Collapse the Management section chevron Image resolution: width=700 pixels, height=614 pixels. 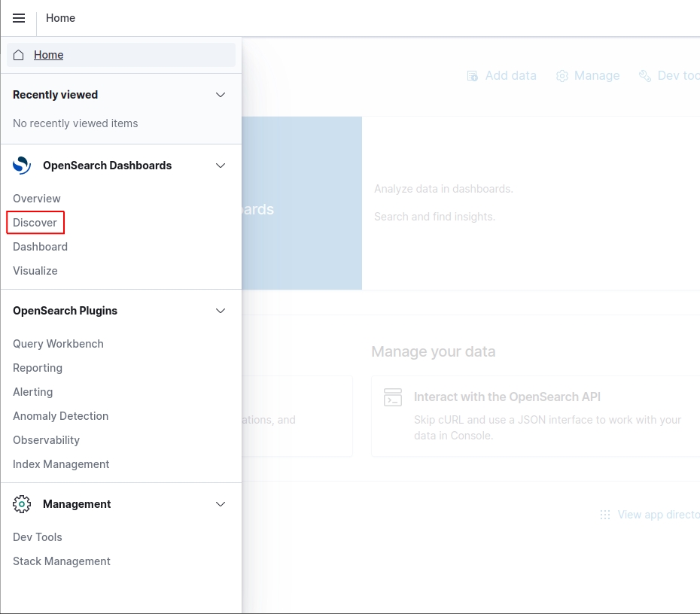point(221,504)
